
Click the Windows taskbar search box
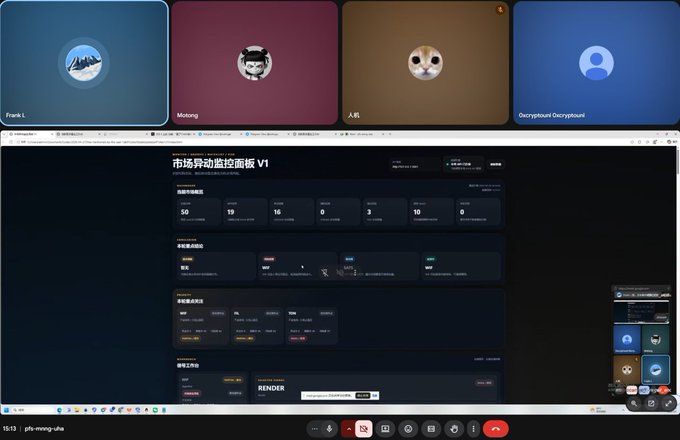(33, 410)
